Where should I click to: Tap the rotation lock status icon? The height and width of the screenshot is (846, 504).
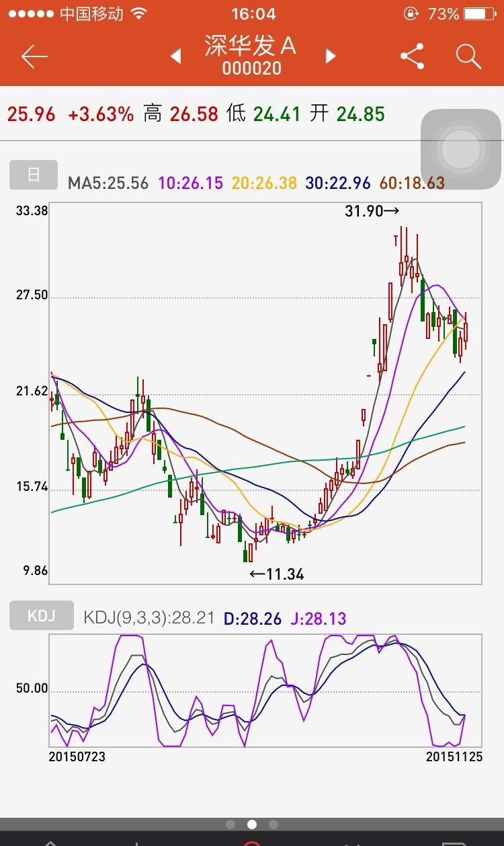(x=411, y=13)
